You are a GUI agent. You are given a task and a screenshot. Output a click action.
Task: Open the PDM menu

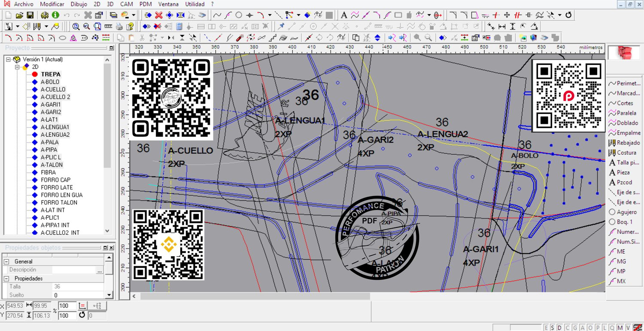click(146, 4)
